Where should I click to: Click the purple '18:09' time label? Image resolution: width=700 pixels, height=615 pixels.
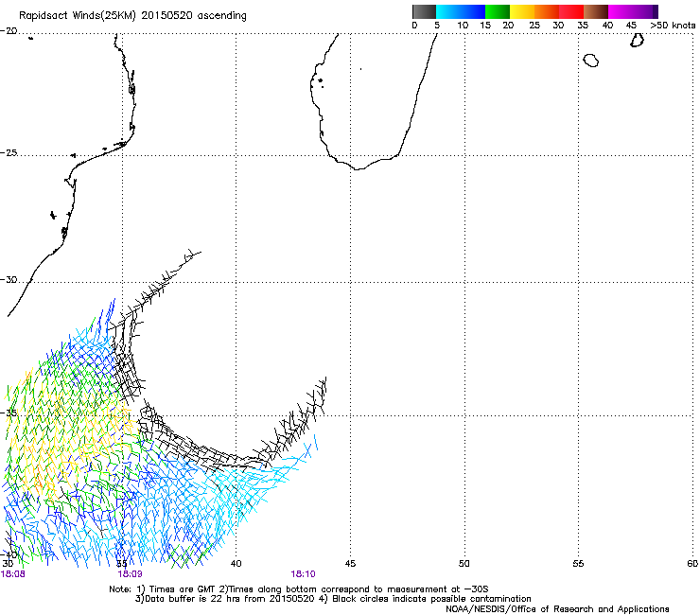tap(130, 574)
